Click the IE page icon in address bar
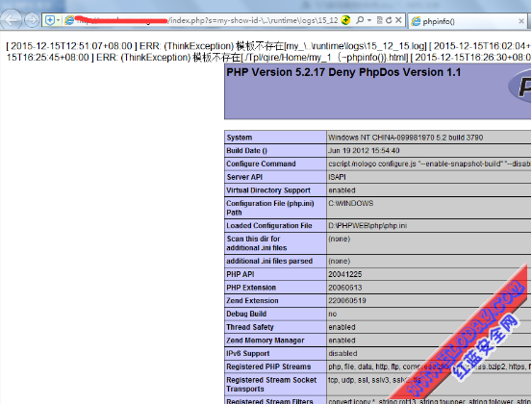532x404 pixels. pos(69,20)
